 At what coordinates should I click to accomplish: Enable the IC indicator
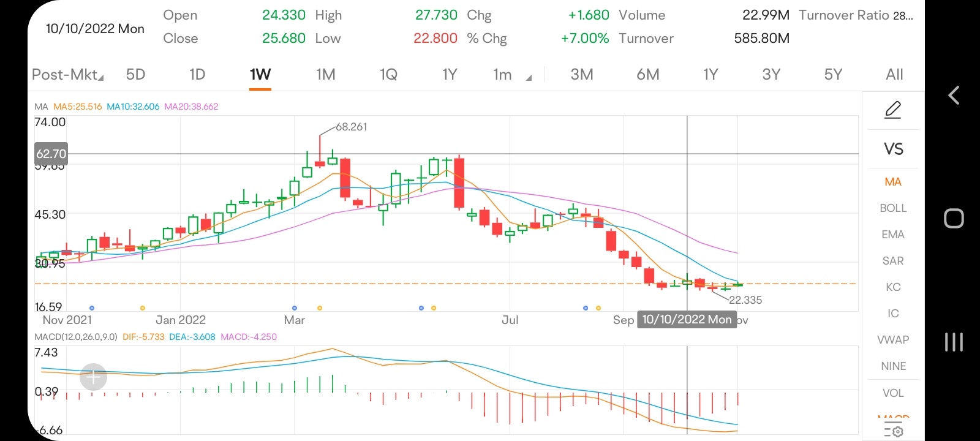(x=893, y=314)
